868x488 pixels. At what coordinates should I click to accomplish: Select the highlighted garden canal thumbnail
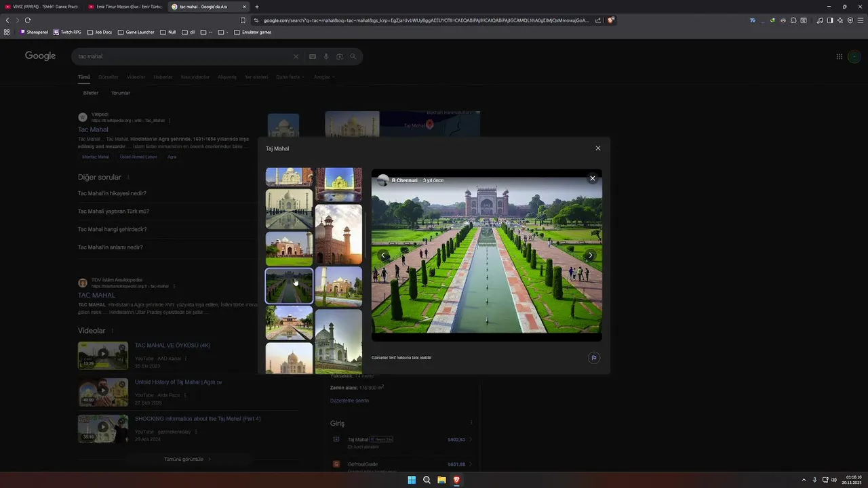[289, 285]
